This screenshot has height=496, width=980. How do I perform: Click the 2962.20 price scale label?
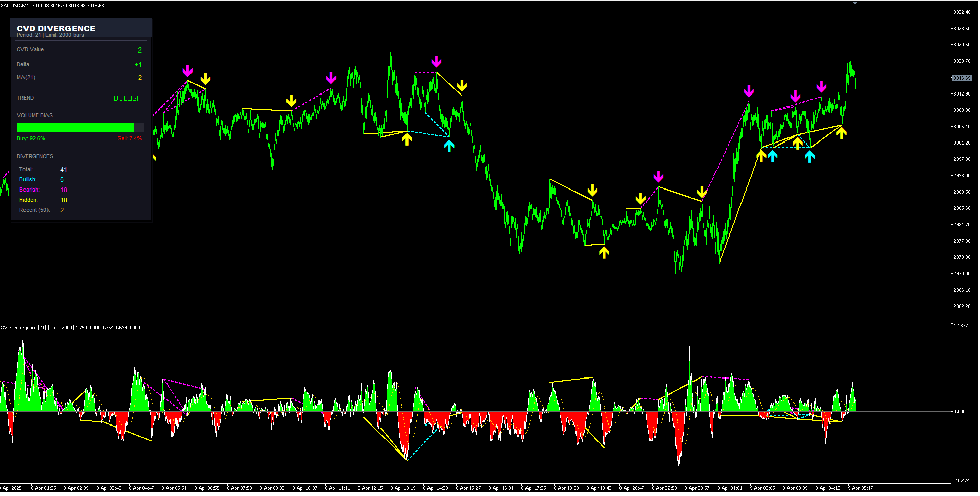pyautogui.click(x=963, y=306)
